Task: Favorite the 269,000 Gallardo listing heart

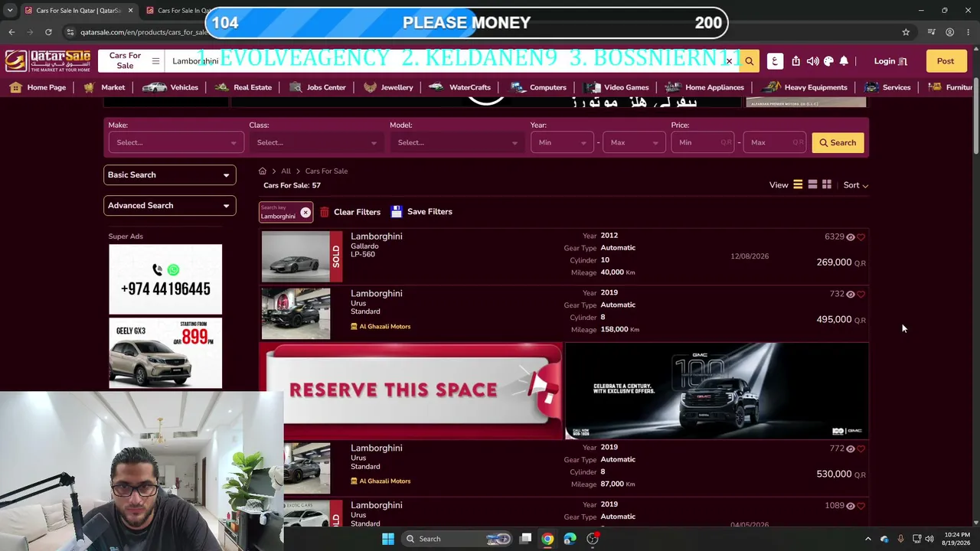Action: coord(861,237)
